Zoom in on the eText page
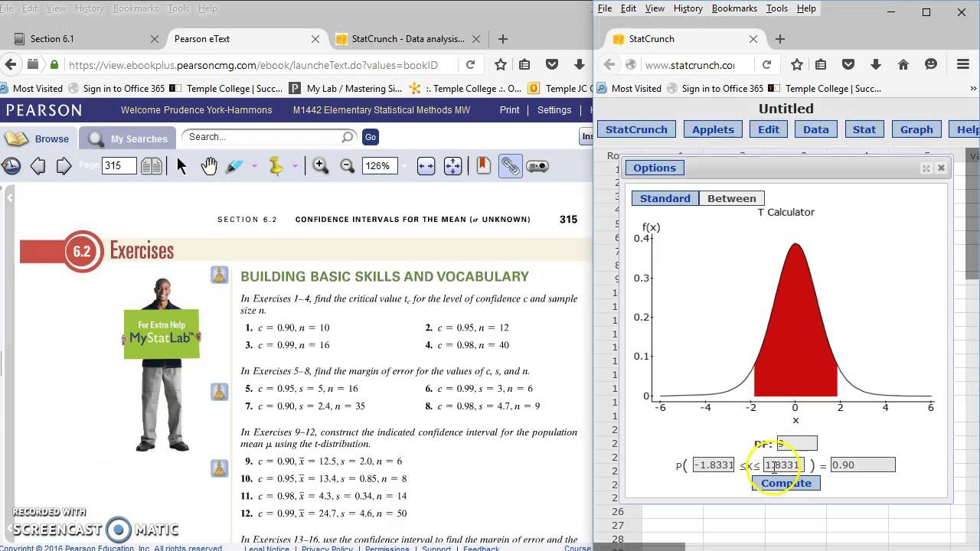This screenshot has width=980, height=551. click(321, 166)
